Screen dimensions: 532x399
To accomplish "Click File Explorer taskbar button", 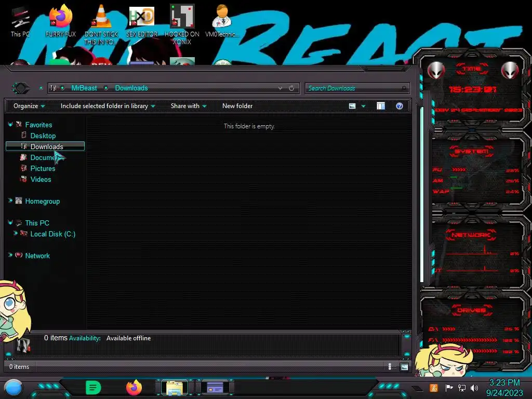I will coord(175,388).
